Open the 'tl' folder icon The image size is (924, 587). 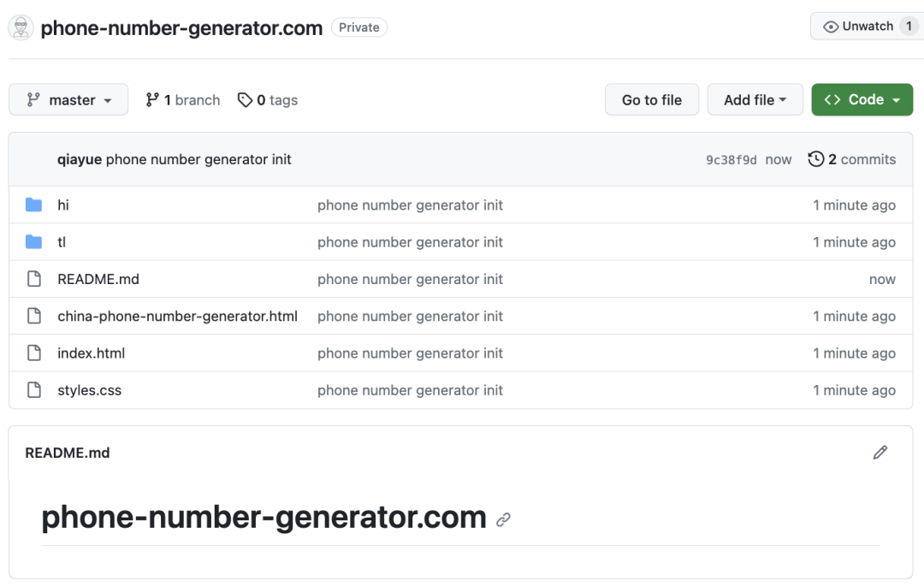pos(34,242)
